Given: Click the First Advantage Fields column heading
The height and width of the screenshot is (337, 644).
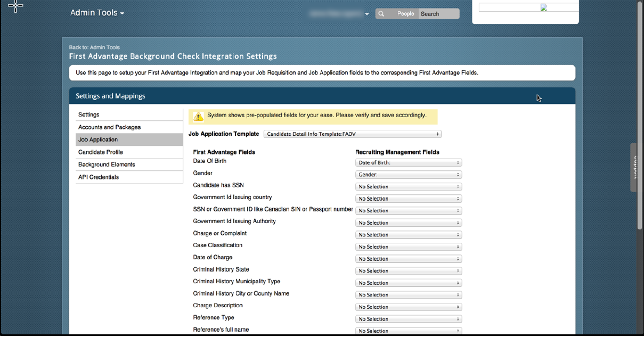Looking at the screenshot, I should point(224,152).
